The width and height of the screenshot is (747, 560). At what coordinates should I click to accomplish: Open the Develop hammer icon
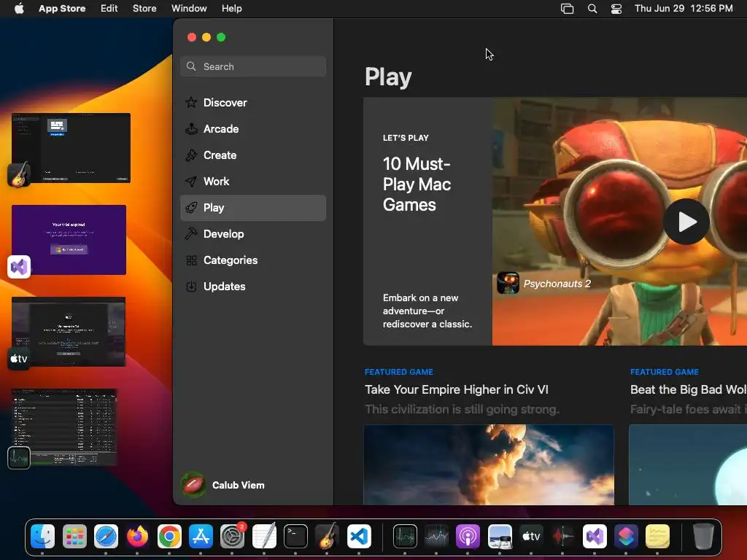pyautogui.click(x=191, y=234)
